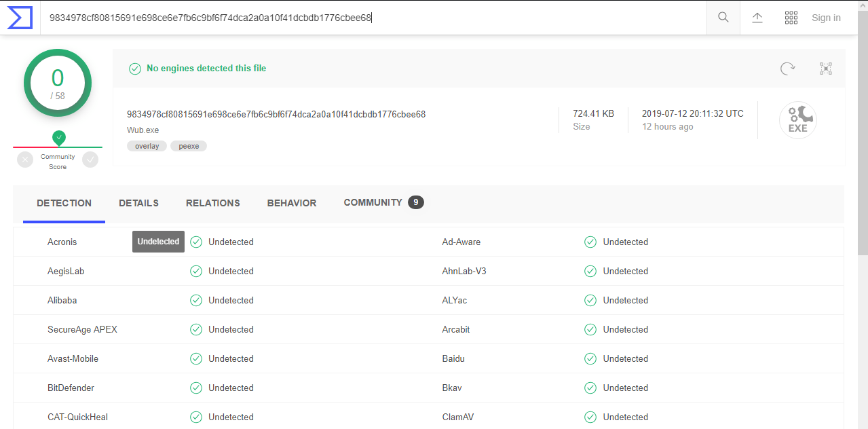868x429 pixels.
Task: Click the Alibaba undetected check icon
Action: [196, 300]
